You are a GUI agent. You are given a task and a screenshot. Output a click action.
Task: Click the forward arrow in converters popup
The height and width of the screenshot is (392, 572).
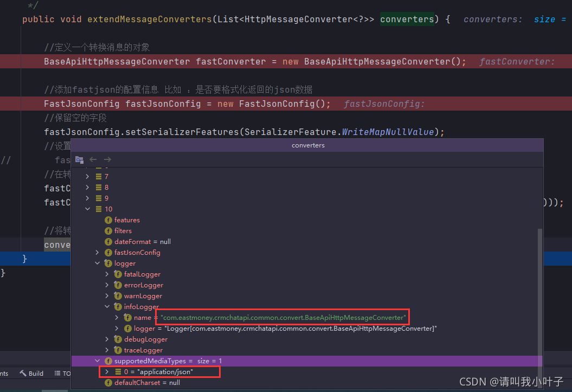107,159
